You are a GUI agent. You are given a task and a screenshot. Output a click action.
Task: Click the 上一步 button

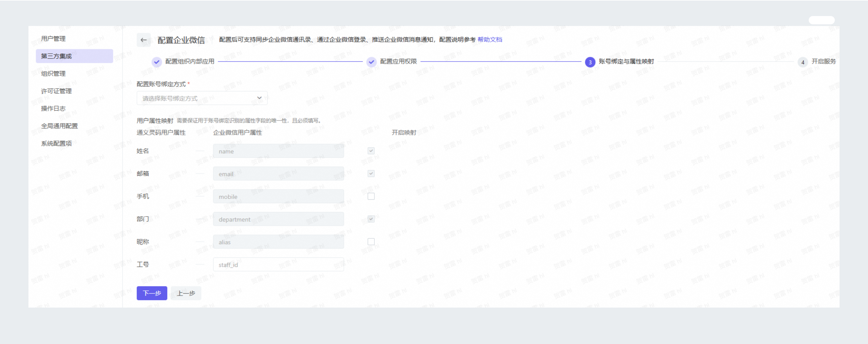(x=186, y=293)
